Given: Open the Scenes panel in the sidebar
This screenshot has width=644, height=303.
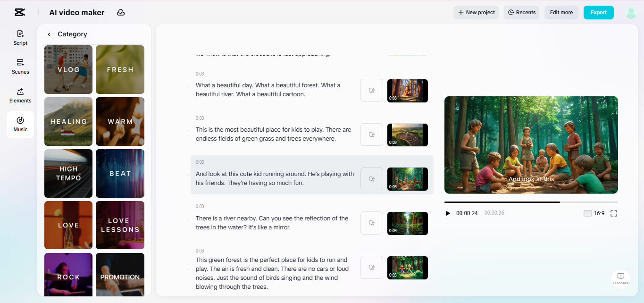Looking at the screenshot, I should pyautogui.click(x=20, y=67).
